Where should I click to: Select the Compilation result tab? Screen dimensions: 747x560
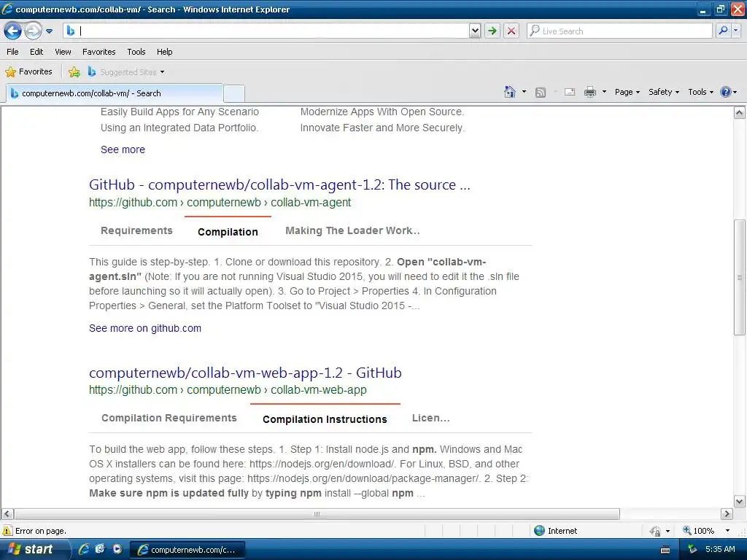pos(228,232)
